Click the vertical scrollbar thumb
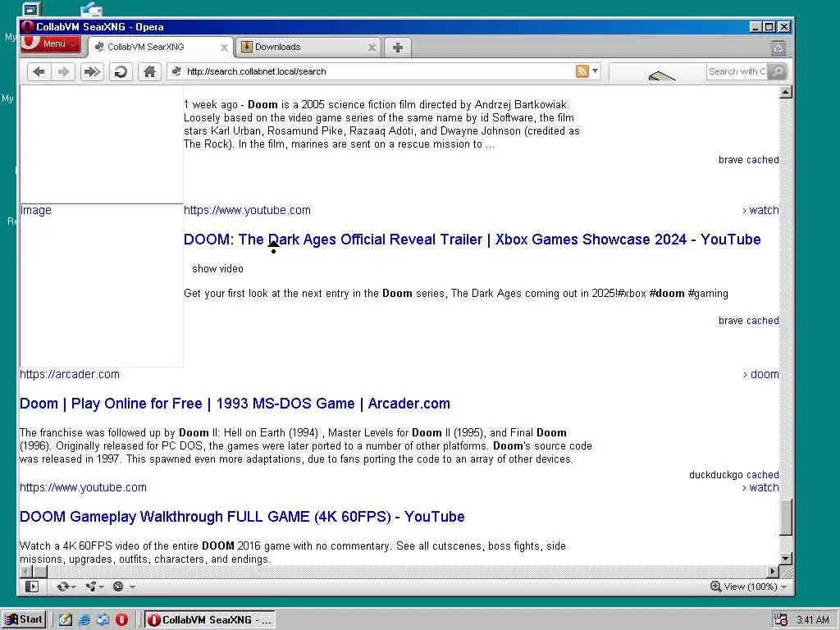 pos(785,517)
